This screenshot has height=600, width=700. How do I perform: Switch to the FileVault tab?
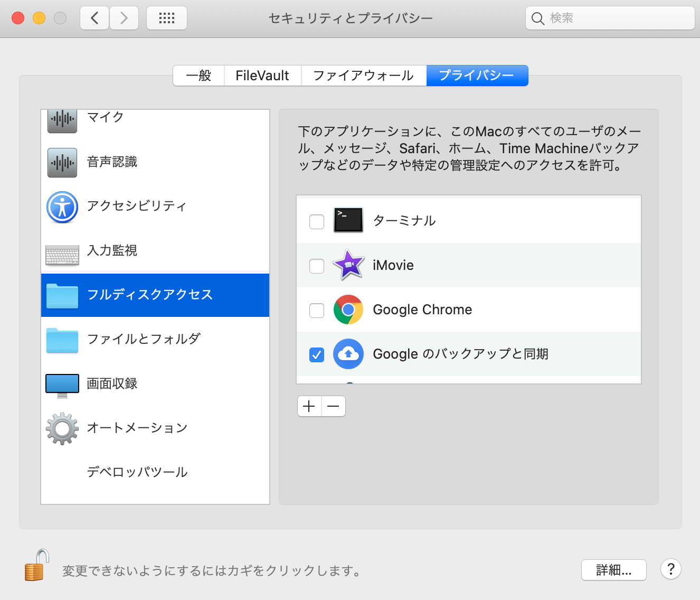click(x=262, y=76)
